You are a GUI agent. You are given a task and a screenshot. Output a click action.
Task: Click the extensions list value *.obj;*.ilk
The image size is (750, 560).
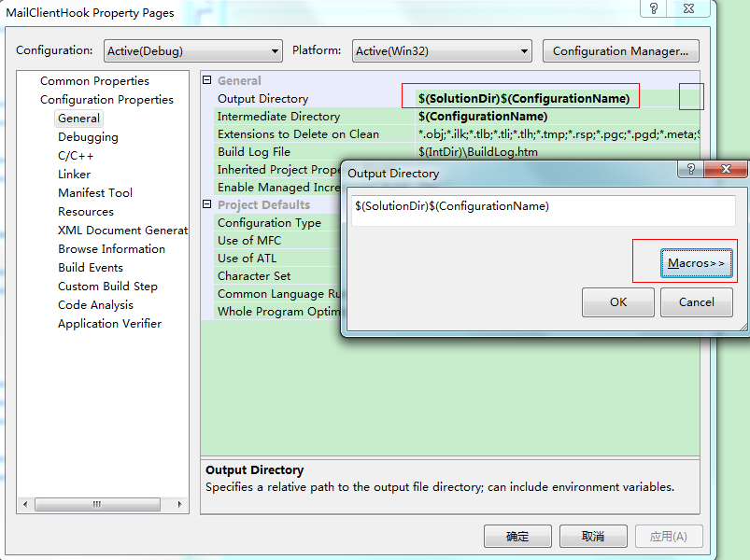coord(559,134)
